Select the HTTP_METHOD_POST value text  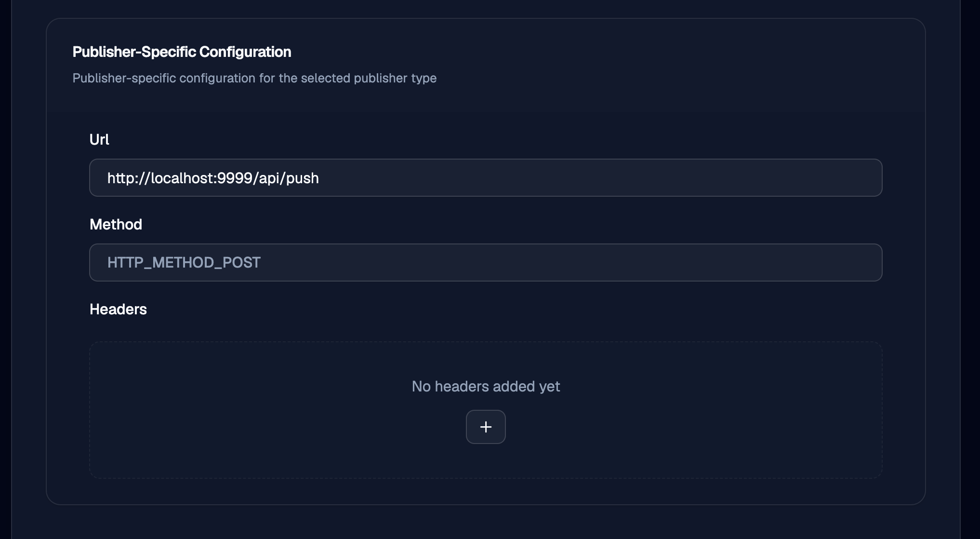coord(184,262)
